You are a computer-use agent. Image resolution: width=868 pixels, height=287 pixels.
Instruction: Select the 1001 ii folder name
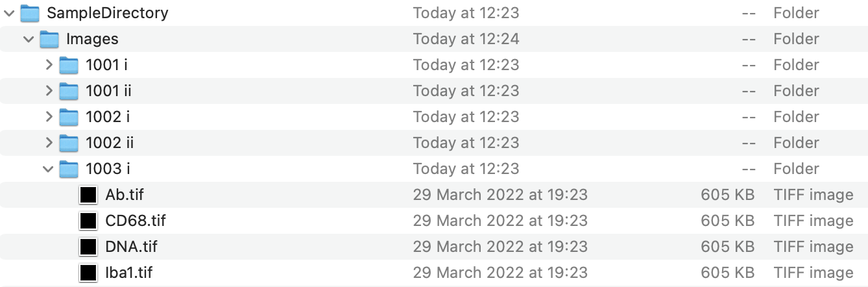pyautogui.click(x=109, y=91)
